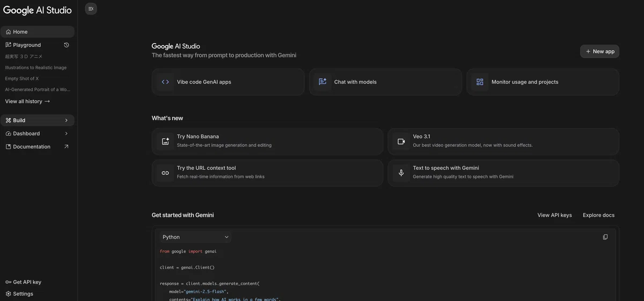Click View all history link
Image resolution: width=644 pixels, height=301 pixels.
pyautogui.click(x=27, y=102)
